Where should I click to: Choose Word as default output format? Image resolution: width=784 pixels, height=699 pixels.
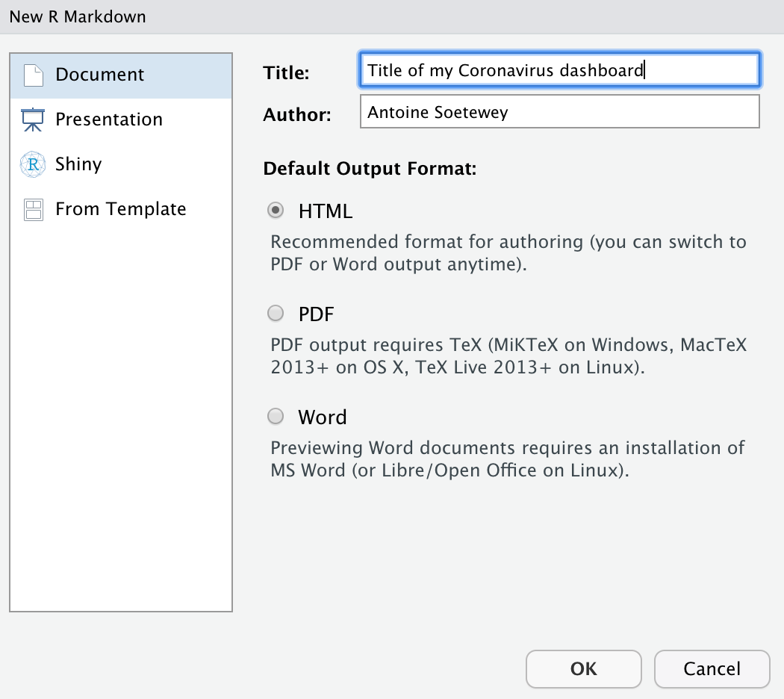pos(276,416)
